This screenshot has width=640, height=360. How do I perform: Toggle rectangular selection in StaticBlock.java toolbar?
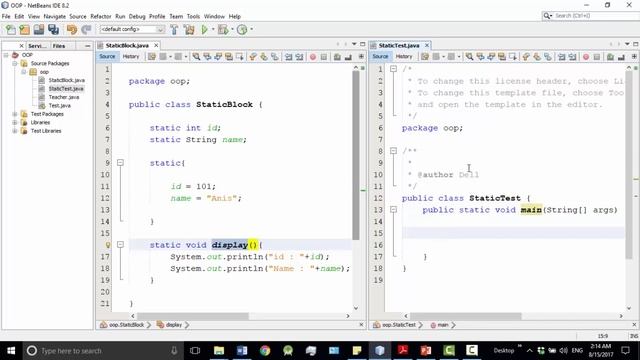[240, 57]
